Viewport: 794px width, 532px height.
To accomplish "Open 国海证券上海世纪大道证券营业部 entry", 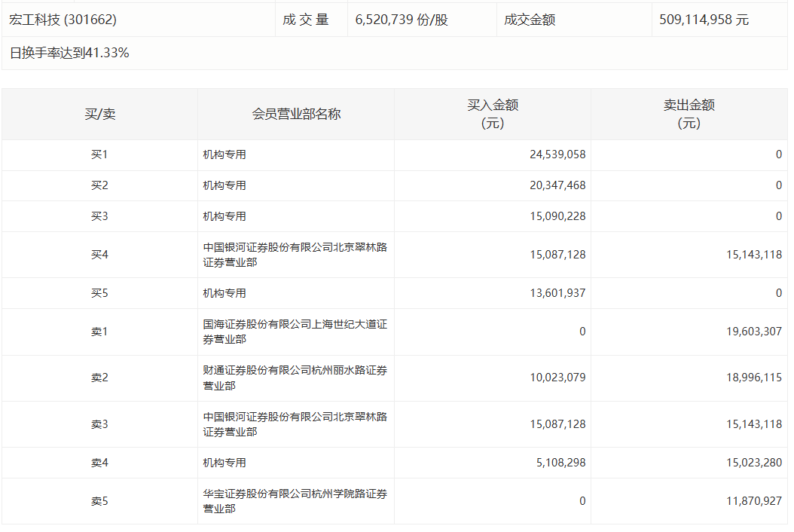I will 295,332.
